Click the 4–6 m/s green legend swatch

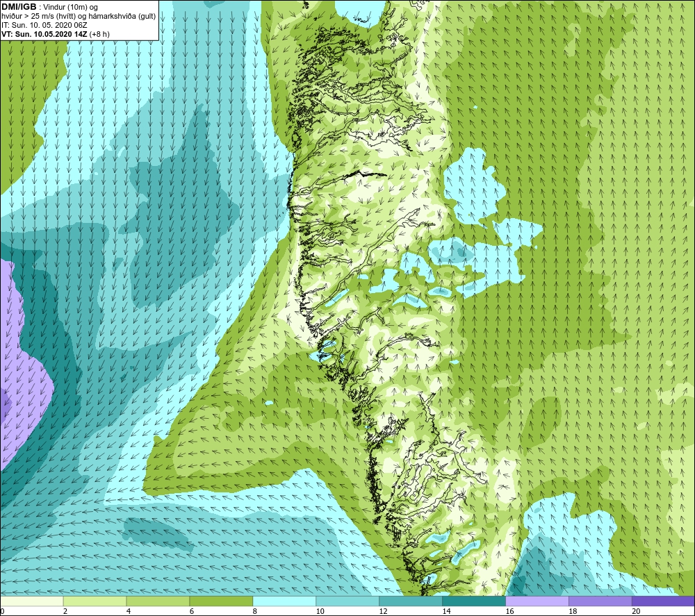(x=158, y=601)
